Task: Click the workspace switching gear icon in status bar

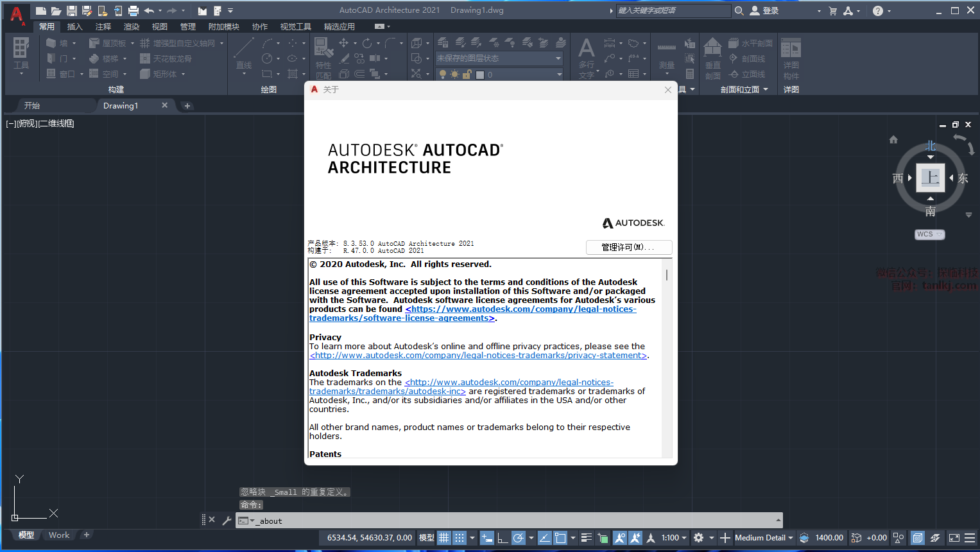Action: (x=699, y=538)
